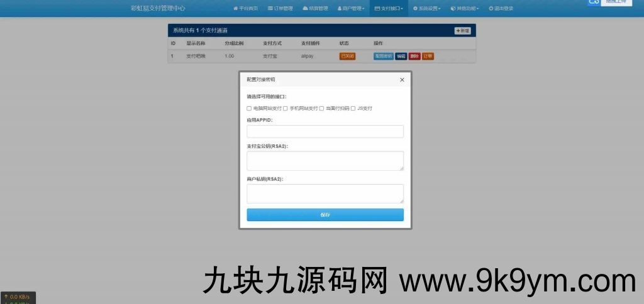Expand the 商户管理 dropdown menu
644x304 pixels.
click(351, 9)
